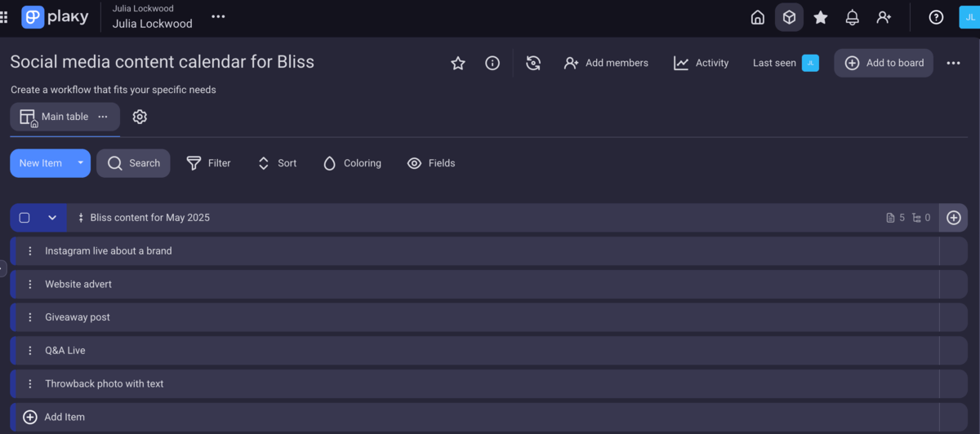Open the New Item dropdown arrow
The width and height of the screenshot is (980, 434).
point(80,163)
